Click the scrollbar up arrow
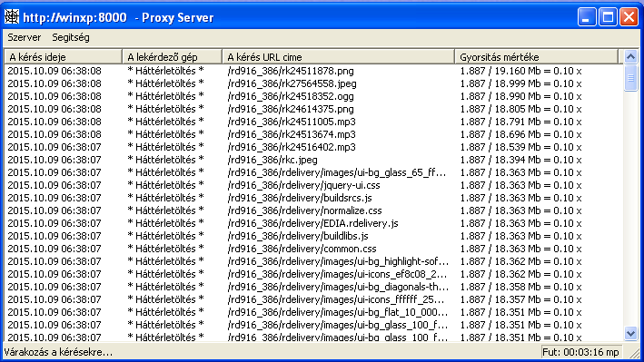The width and height of the screenshot is (644, 362). click(631, 56)
